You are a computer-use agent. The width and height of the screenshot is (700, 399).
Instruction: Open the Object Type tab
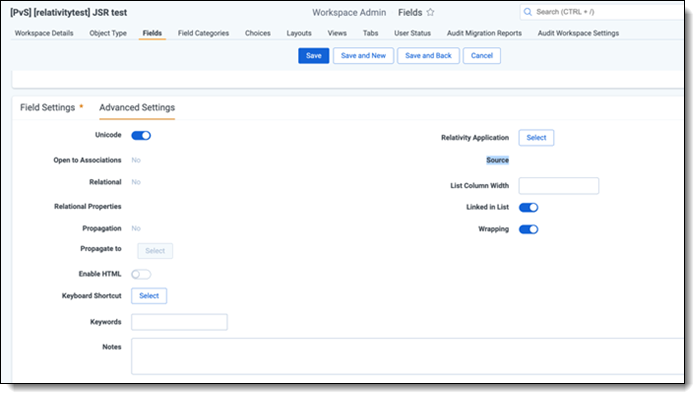(x=108, y=33)
